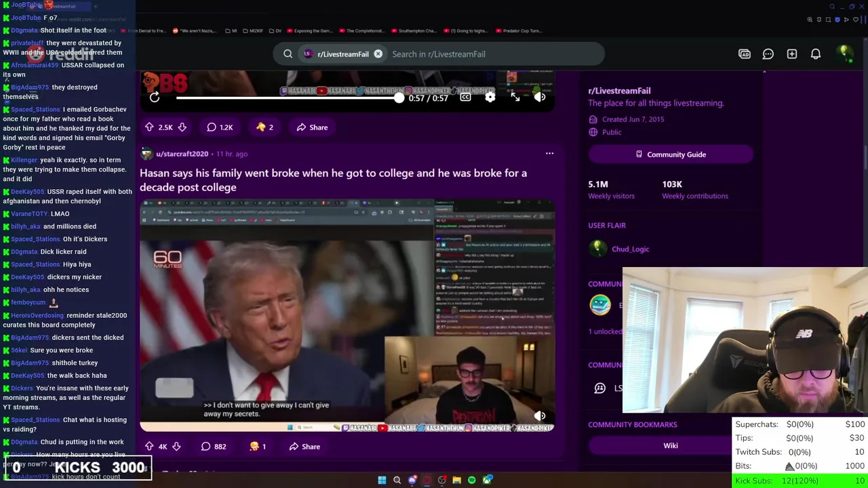Open File Explorer from taskbar
This screenshot has width=868, height=488.
(456, 481)
